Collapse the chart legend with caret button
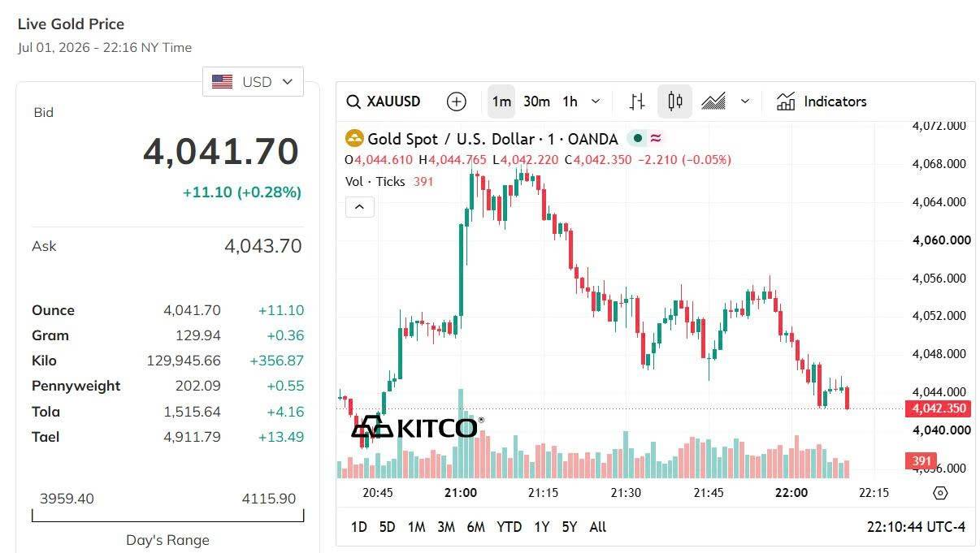Image resolution: width=980 pixels, height=553 pixels. click(360, 206)
